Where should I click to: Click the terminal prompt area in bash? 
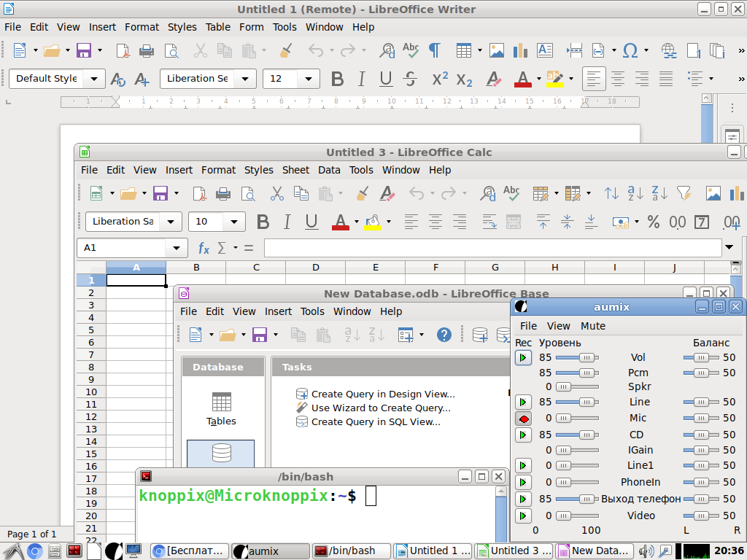315,513
